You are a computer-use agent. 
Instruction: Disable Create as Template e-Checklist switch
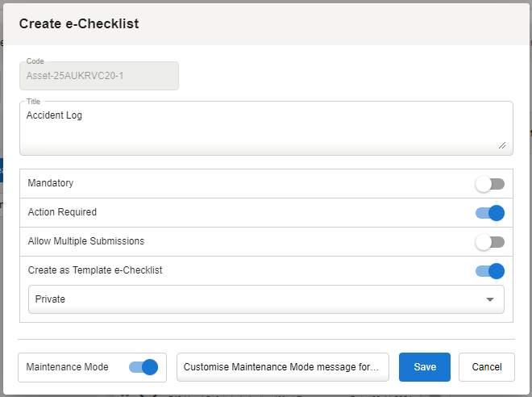489,271
